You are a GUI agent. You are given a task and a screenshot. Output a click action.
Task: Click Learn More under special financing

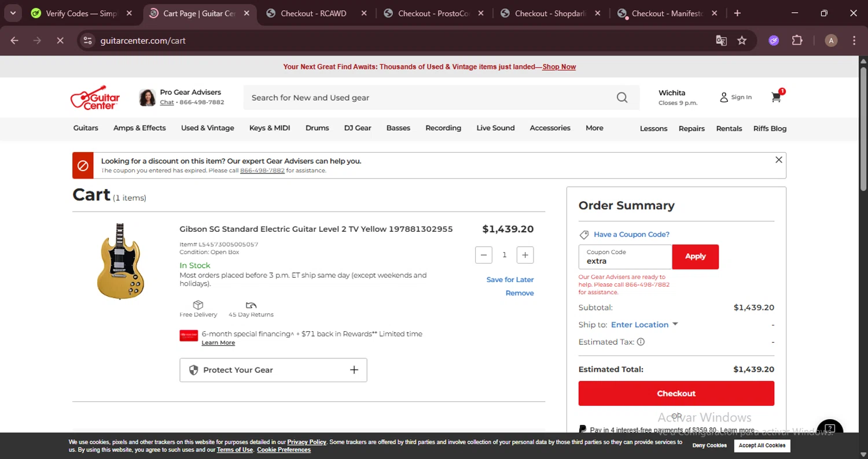[218, 343]
